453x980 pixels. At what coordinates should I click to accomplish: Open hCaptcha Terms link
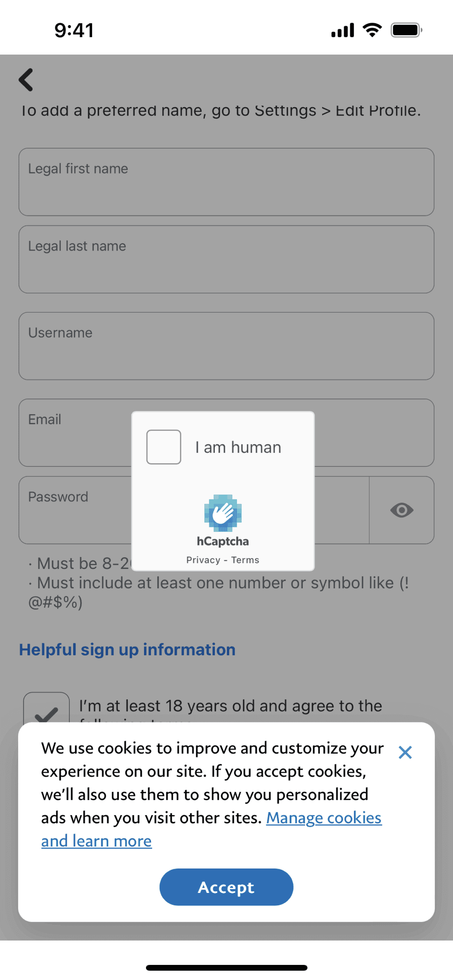[x=245, y=560]
